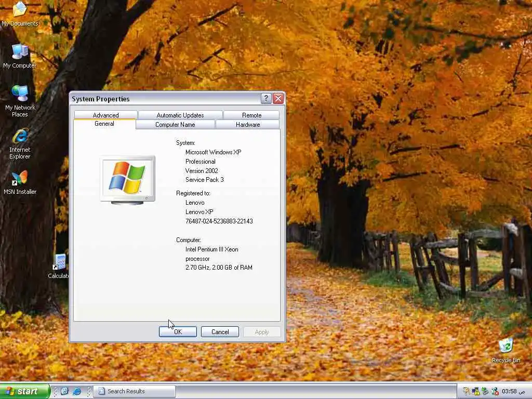Click the tray icon with red X
Viewport: 532px width, 399px height.
[x=495, y=392]
